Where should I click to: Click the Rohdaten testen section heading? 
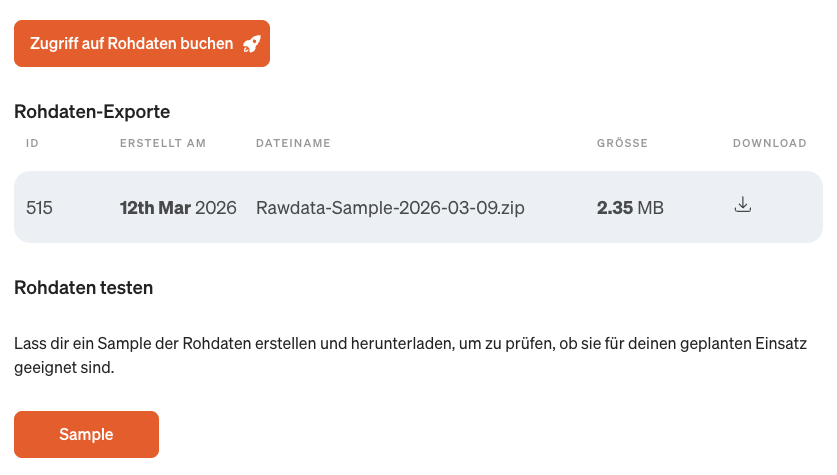(x=83, y=288)
